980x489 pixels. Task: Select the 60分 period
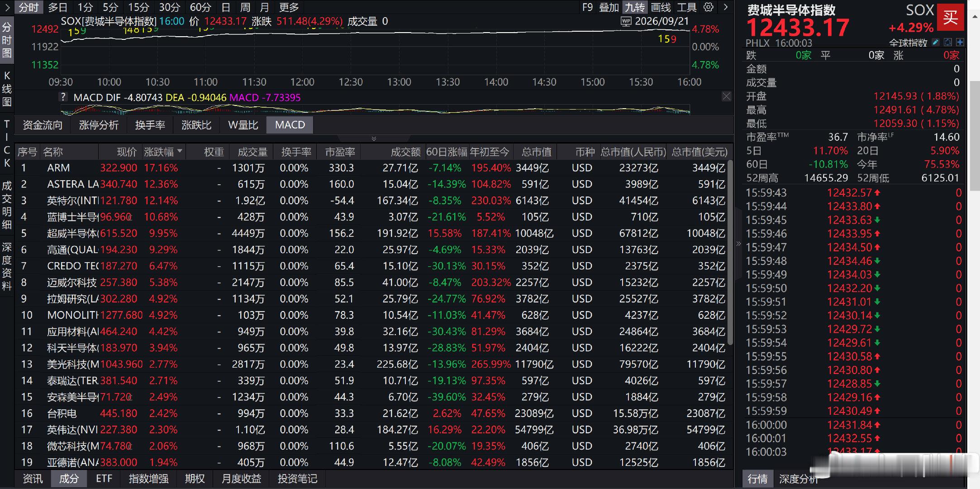200,7
